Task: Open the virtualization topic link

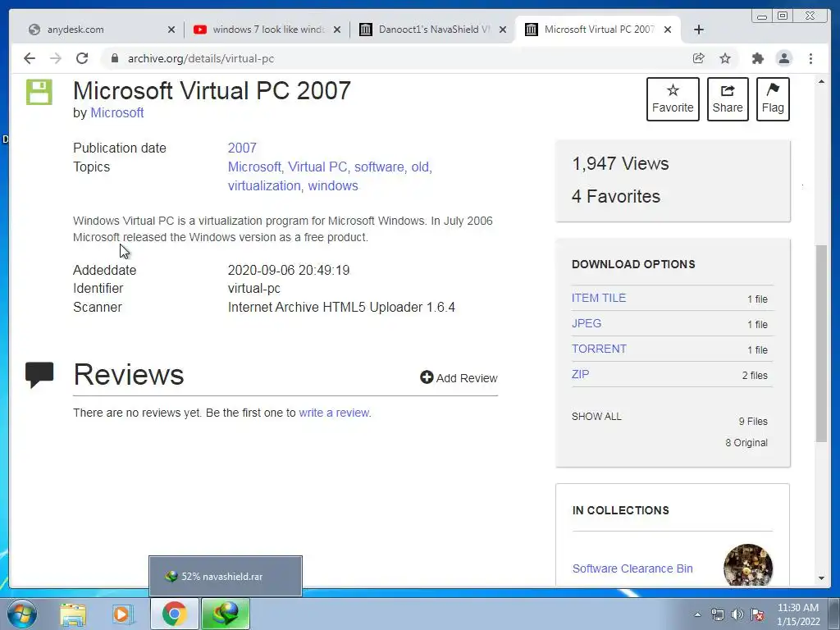Action: tap(264, 186)
